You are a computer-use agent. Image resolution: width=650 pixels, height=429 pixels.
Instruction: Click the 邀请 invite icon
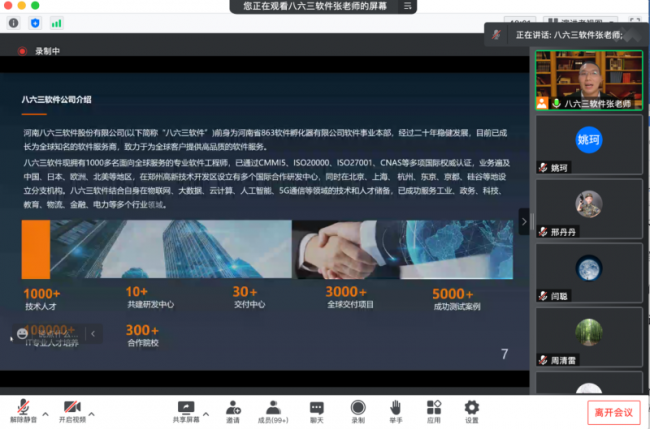[232, 408]
